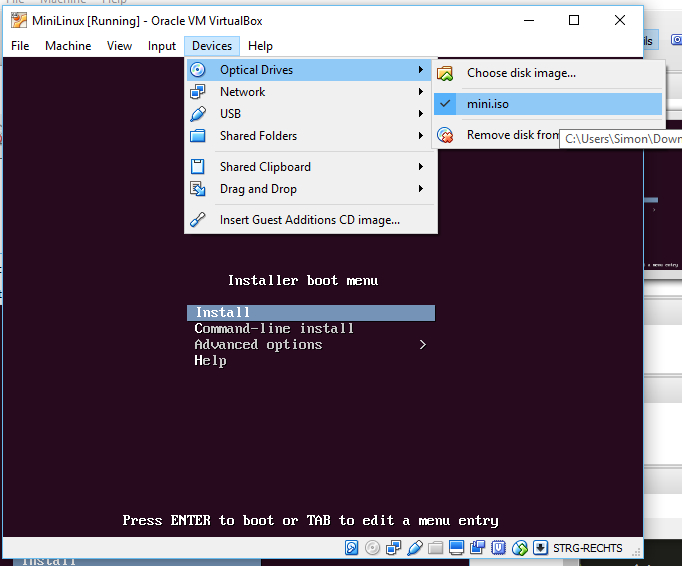
Task: Expand the Drag and Drop submenu arrow
Action: pos(421,189)
